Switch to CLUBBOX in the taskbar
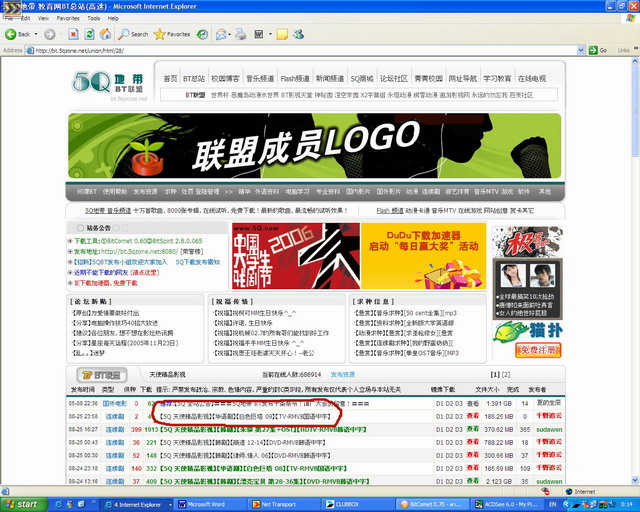 358,504
